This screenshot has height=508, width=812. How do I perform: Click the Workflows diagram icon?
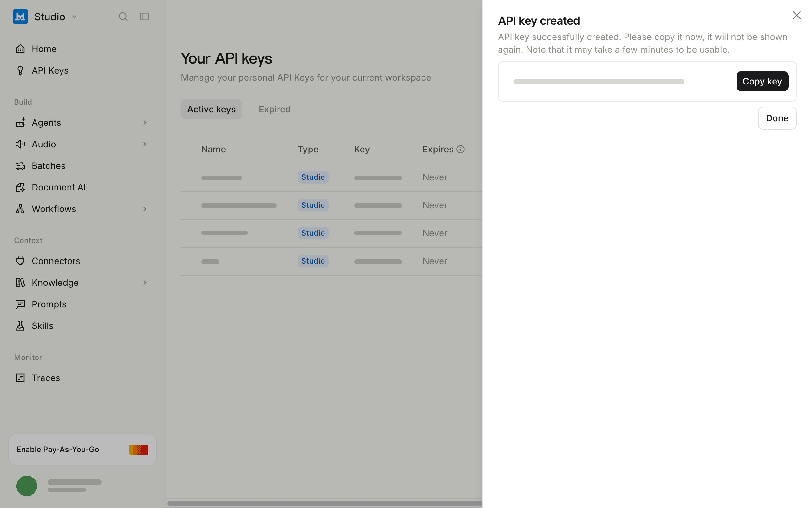(x=21, y=209)
